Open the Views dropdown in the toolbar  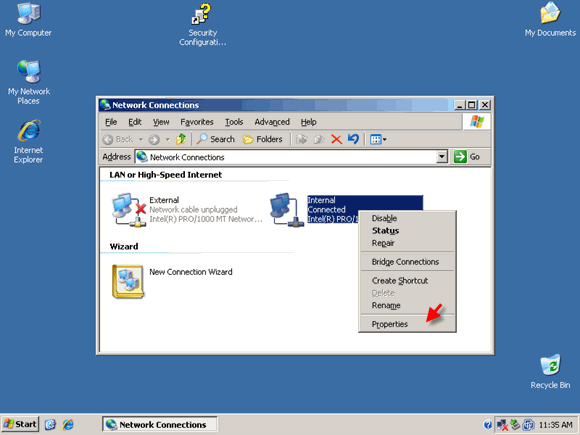point(378,139)
